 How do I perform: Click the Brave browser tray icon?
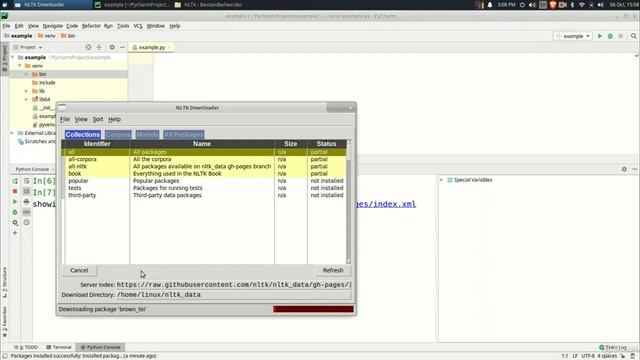[553, 5]
